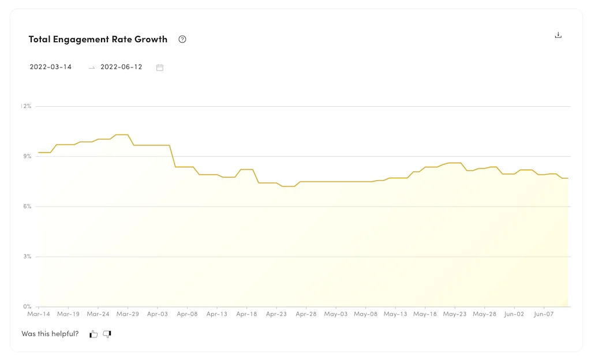Screen dimensions: 591x364
Task: Download the engagement rate chart
Action: pos(558,35)
